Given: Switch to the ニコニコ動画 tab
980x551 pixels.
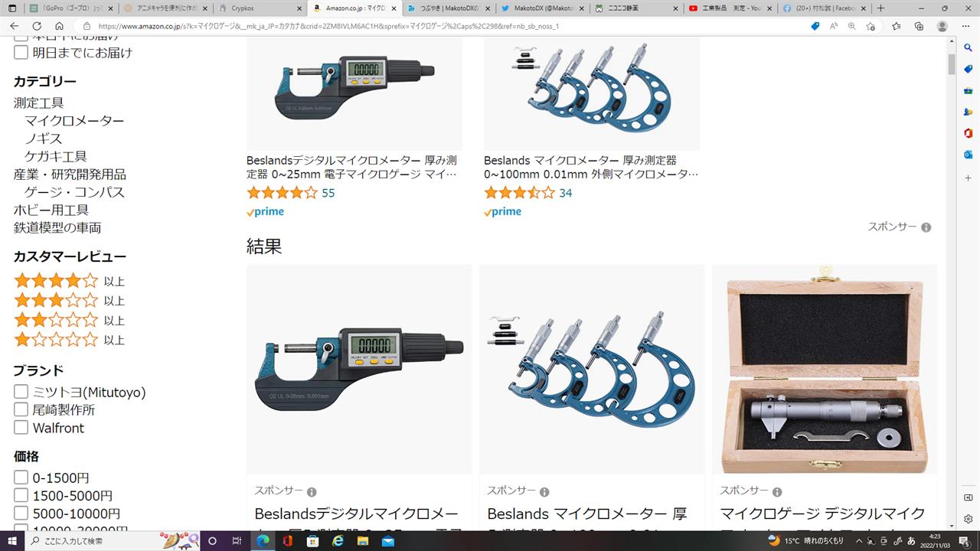Looking at the screenshot, I should [634, 8].
